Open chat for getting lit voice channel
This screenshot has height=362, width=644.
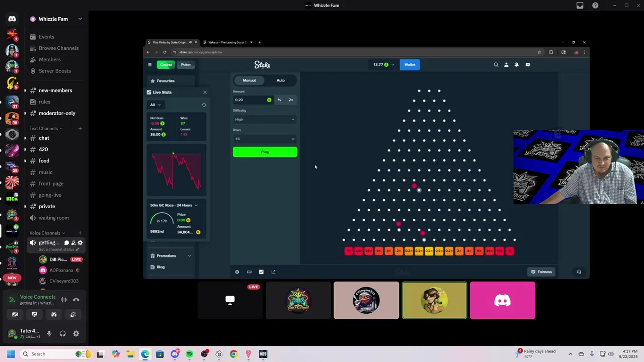[66, 243]
